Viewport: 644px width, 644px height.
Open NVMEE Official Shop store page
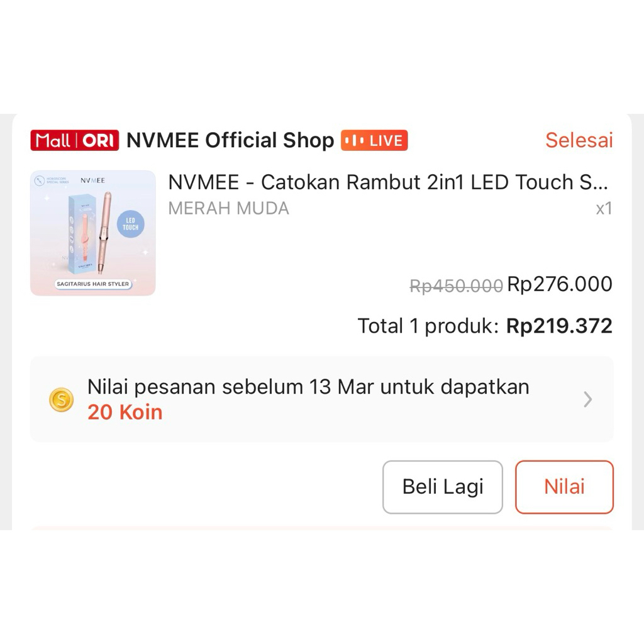click(x=230, y=140)
